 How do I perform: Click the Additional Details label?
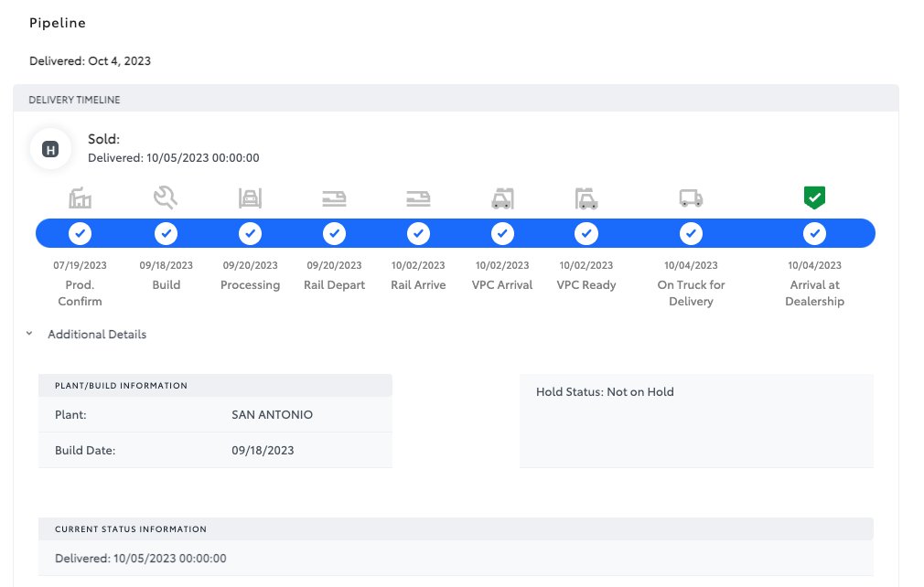click(x=97, y=335)
